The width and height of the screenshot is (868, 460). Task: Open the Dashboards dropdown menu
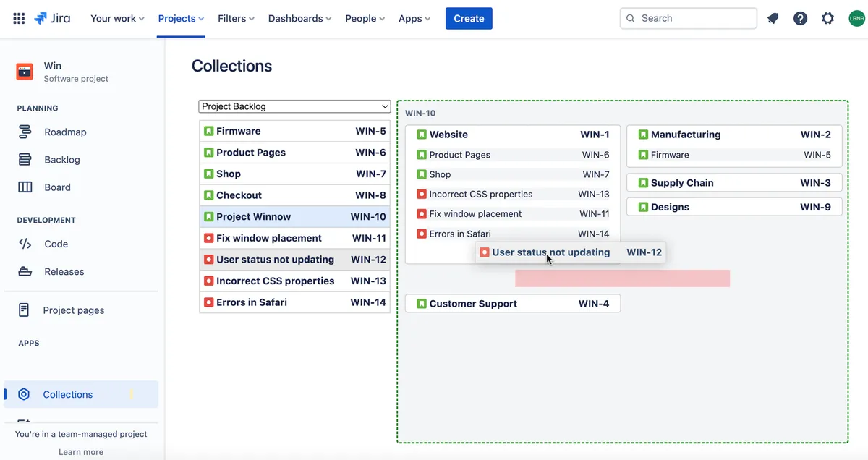(299, 18)
